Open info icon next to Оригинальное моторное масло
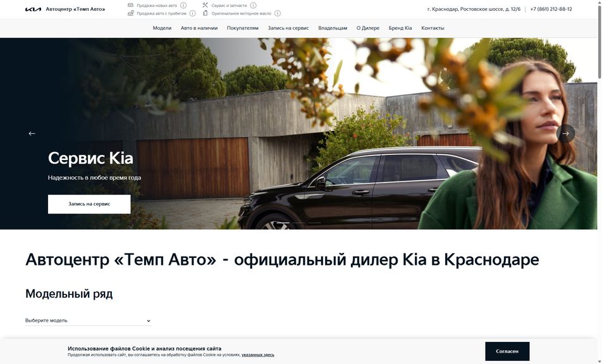The height and width of the screenshot is (364, 602). coord(278,13)
